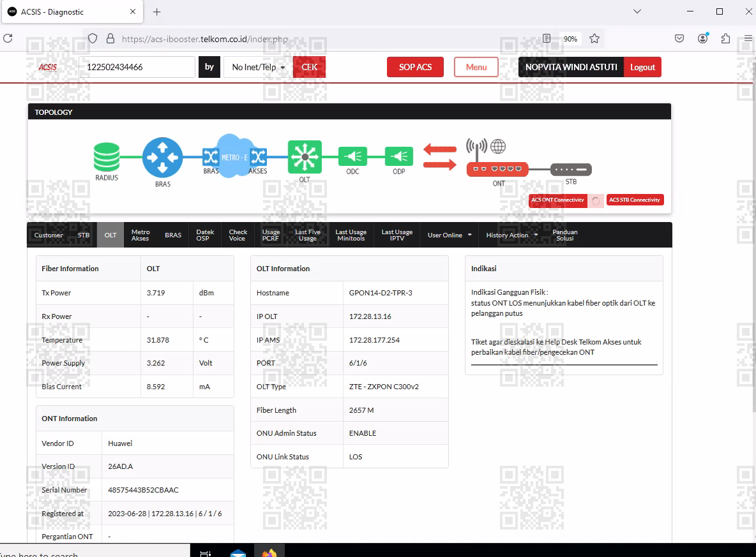Click the ODP splitter icon

pos(398,156)
